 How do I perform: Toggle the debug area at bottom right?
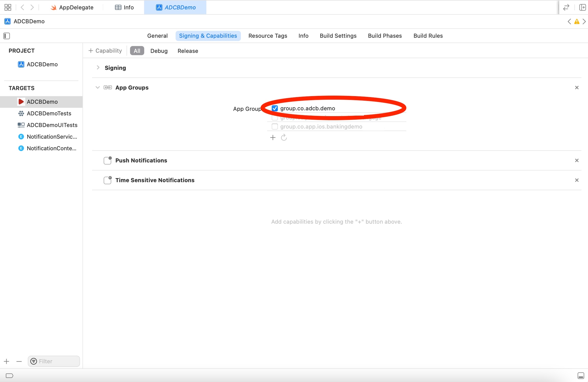click(581, 375)
